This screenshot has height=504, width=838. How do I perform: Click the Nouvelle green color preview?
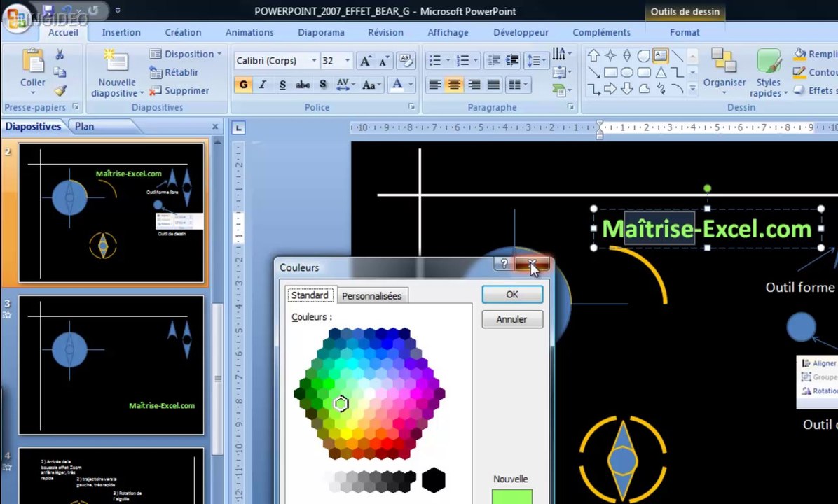512,496
